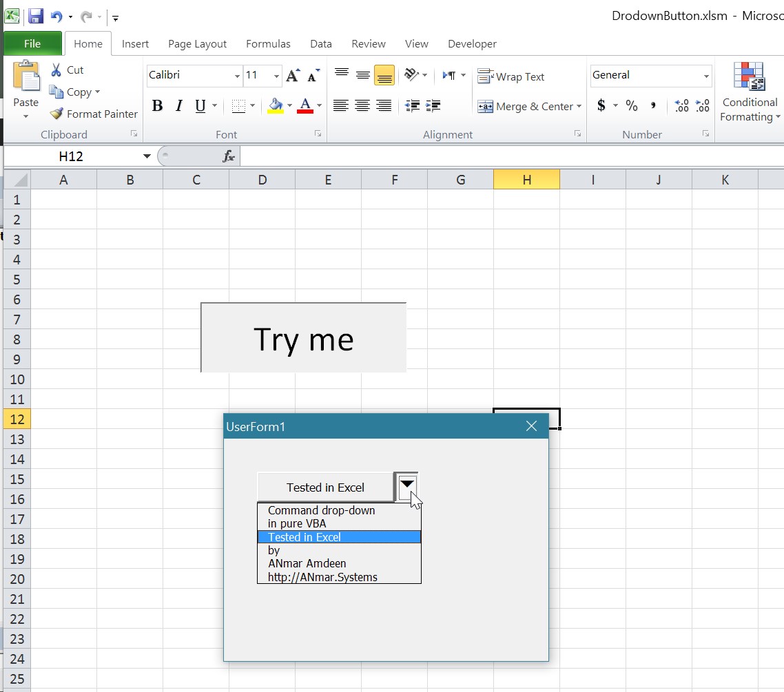The height and width of the screenshot is (692, 784).
Task: Click the Format Painter brush icon
Action: [56, 114]
